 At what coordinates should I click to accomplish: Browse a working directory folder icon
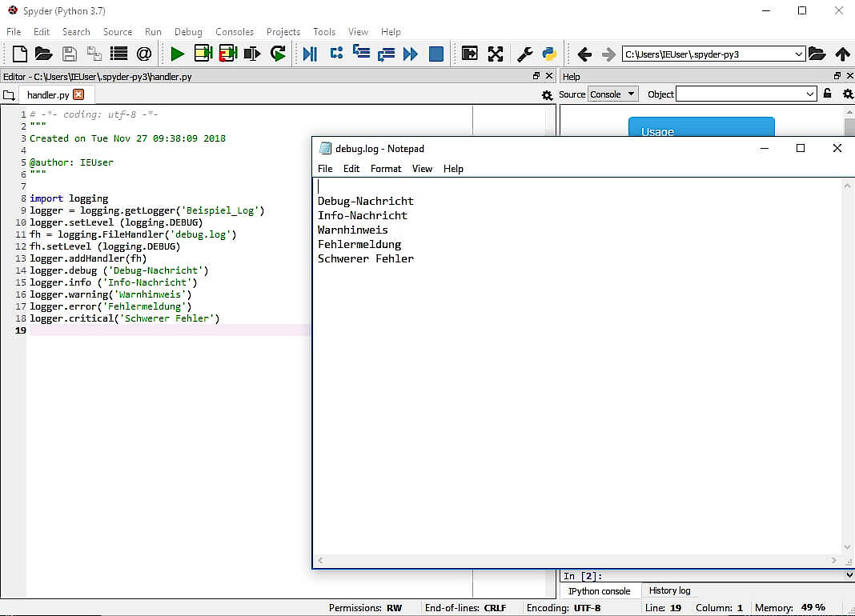817,54
